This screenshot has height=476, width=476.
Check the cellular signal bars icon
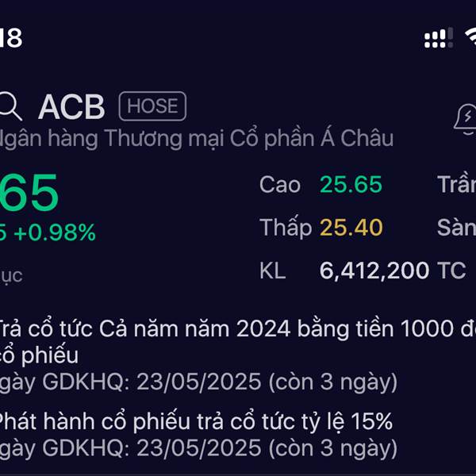point(439,37)
